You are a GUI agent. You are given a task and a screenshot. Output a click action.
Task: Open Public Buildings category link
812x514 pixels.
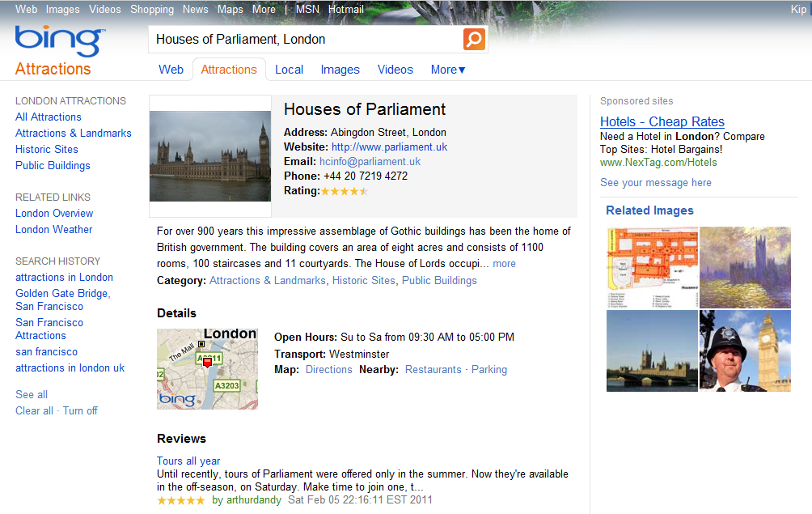(439, 281)
